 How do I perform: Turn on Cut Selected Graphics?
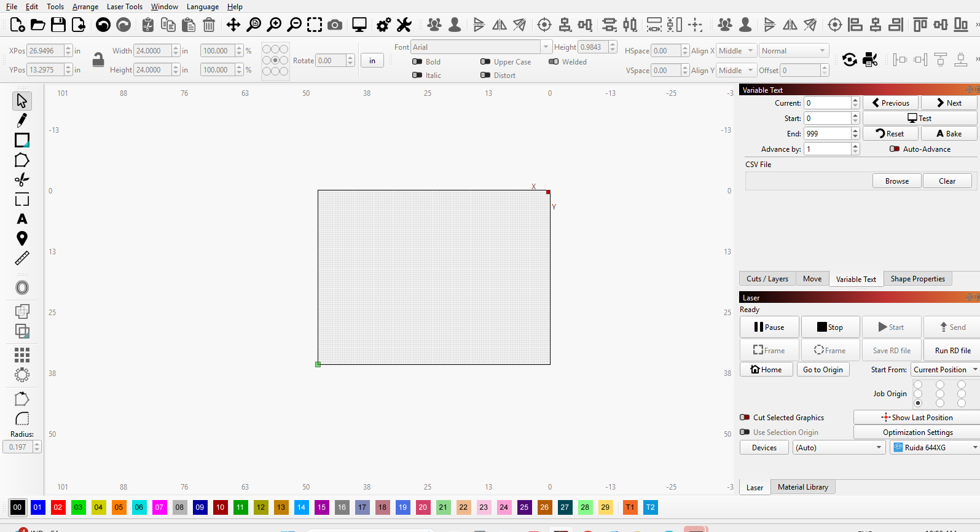click(x=745, y=418)
